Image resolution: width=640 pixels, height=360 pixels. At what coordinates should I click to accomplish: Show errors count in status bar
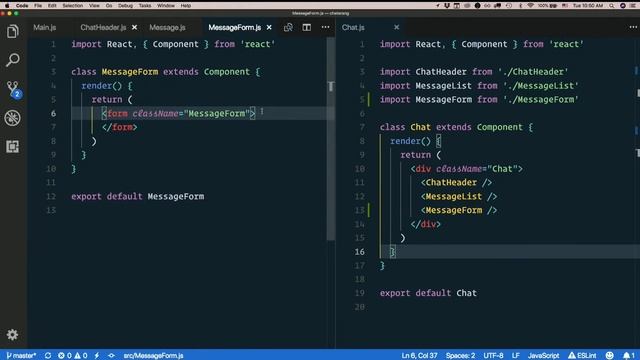[64, 356]
